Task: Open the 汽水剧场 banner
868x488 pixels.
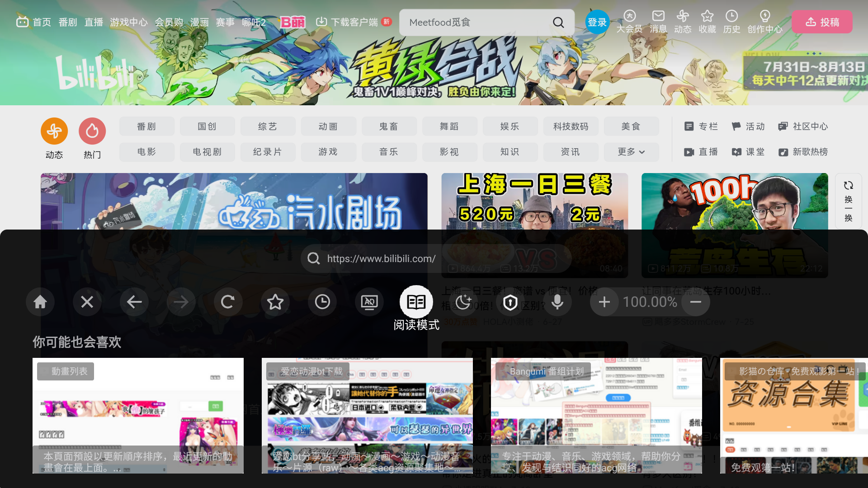Action: pos(234,202)
